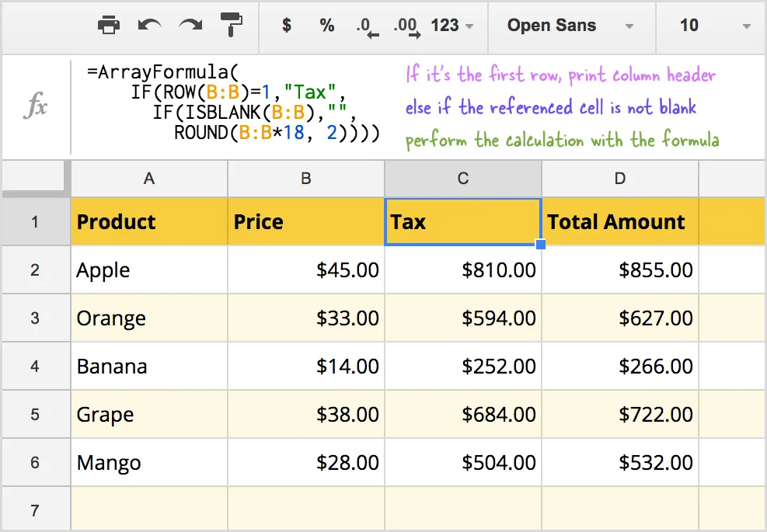Apply currency format with the dollar icon
This screenshot has height=532, width=767.
[286, 24]
